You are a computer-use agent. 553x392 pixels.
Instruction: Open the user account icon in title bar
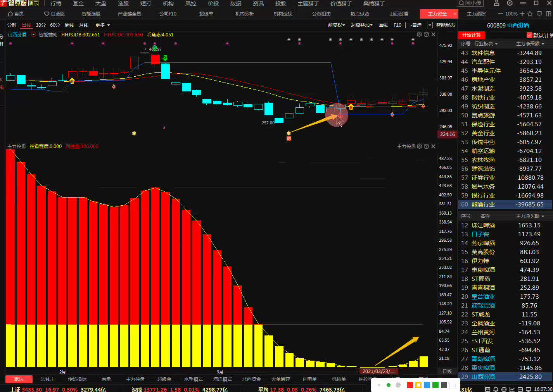click(x=496, y=3)
